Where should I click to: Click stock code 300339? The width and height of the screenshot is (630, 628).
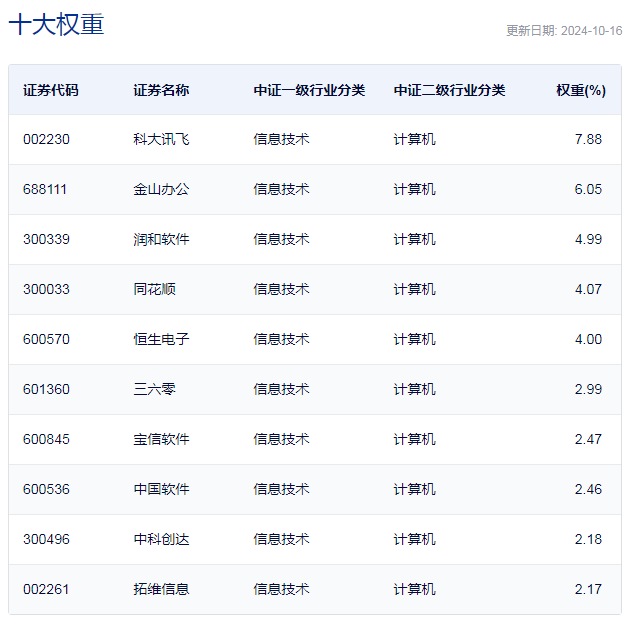click(46, 239)
